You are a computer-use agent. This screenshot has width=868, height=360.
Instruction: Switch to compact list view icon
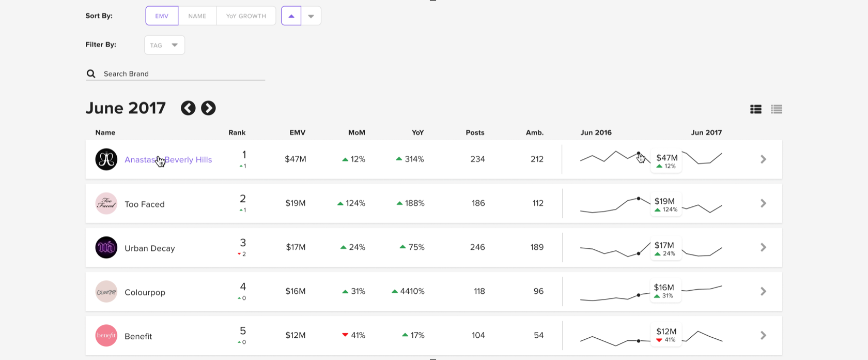click(x=777, y=109)
